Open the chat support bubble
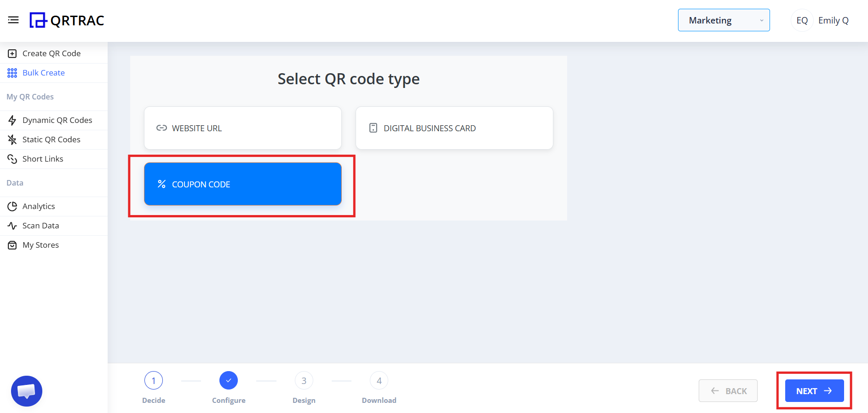Screen dimensions: 868x413 pos(26,391)
